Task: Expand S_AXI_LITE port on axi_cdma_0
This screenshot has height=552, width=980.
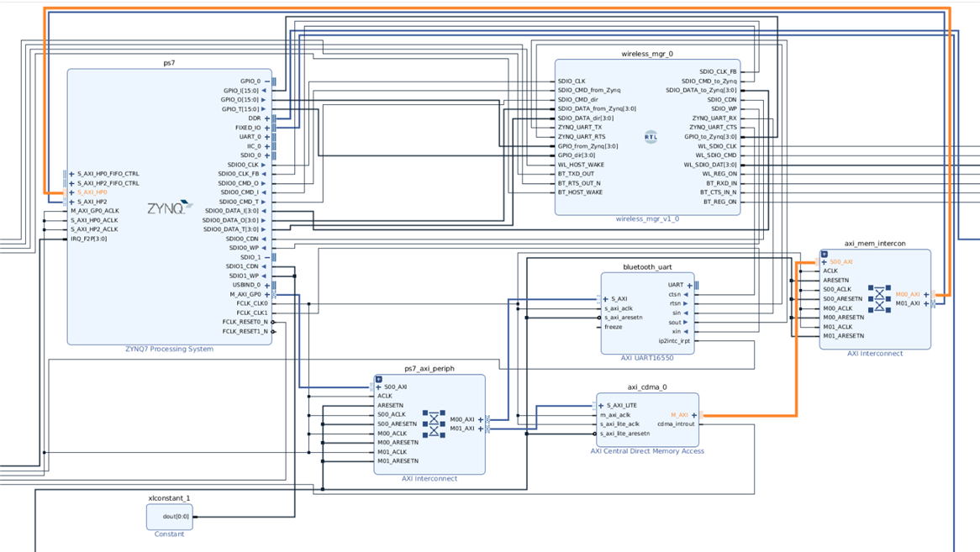Action: tap(601, 406)
